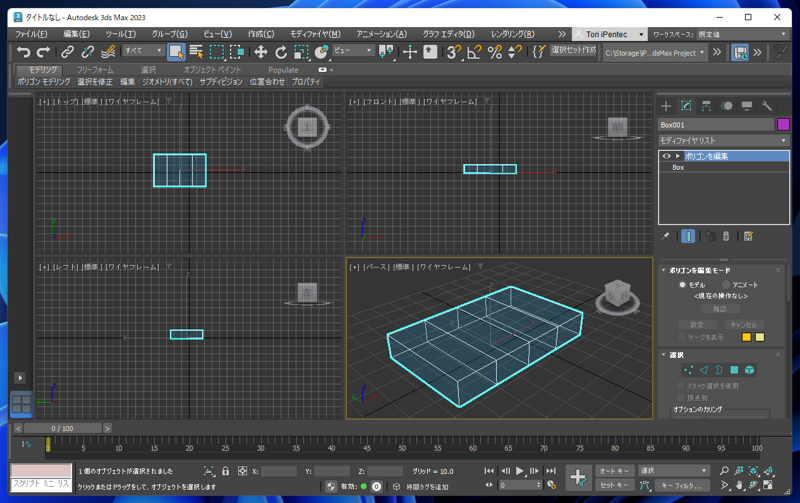This screenshot has height=503, width=800.
Task: Choose Vertex sub-object selection icon
Action: [688, 370]
